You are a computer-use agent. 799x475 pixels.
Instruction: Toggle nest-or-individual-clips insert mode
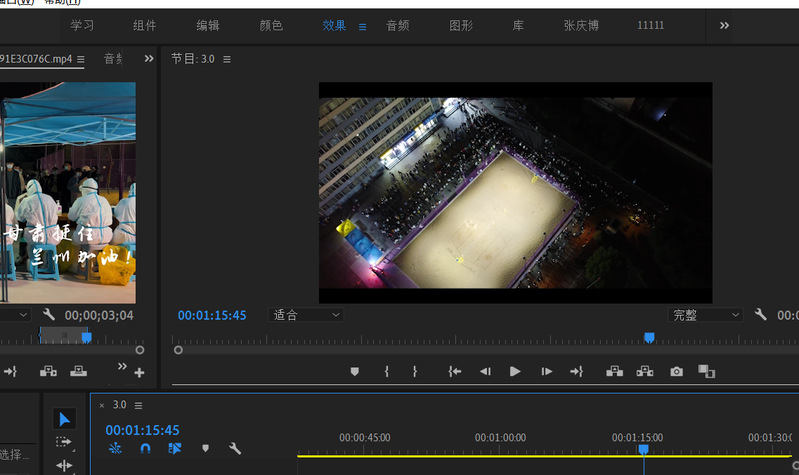pos(115,449)
